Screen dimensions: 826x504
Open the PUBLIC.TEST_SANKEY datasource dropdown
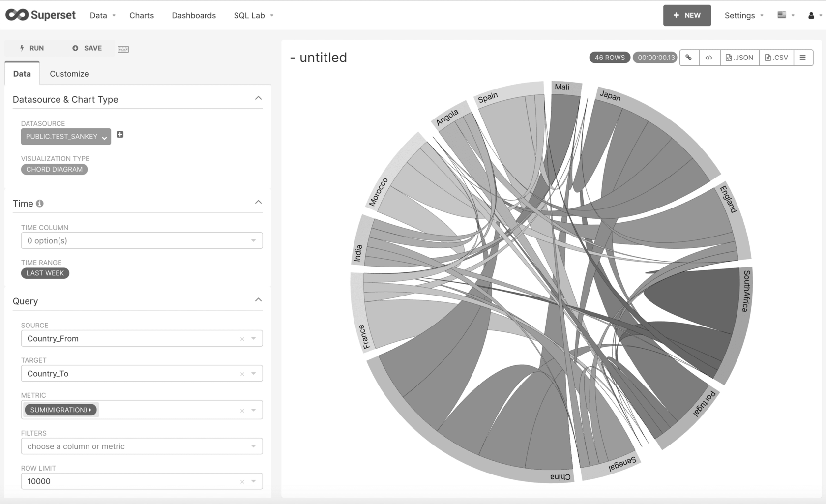[x=66, y=136]
